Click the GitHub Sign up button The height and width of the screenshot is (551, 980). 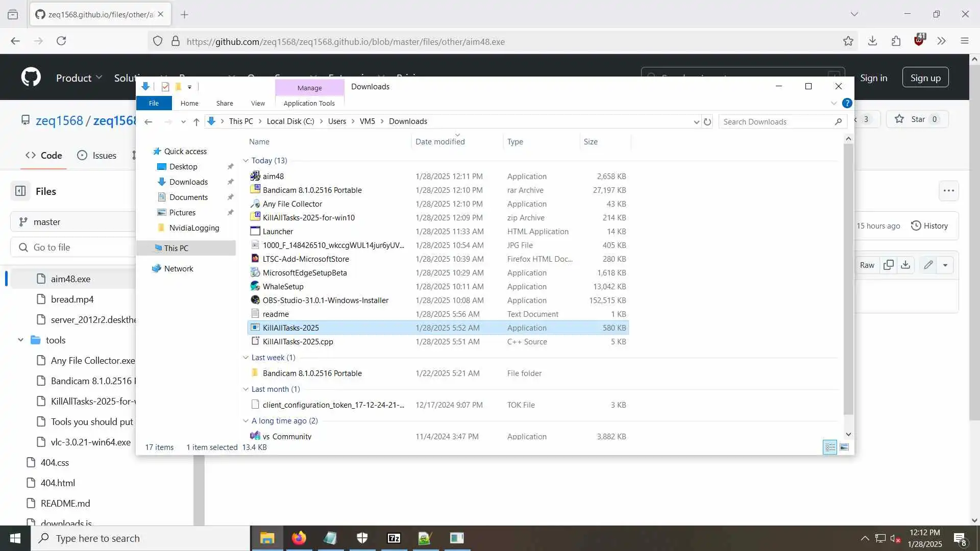click(925, 78)
